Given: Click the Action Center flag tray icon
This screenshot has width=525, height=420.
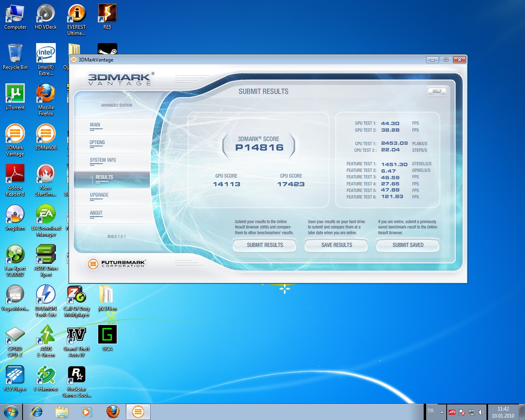Looking at the screenshot, I should coord(462,412).
